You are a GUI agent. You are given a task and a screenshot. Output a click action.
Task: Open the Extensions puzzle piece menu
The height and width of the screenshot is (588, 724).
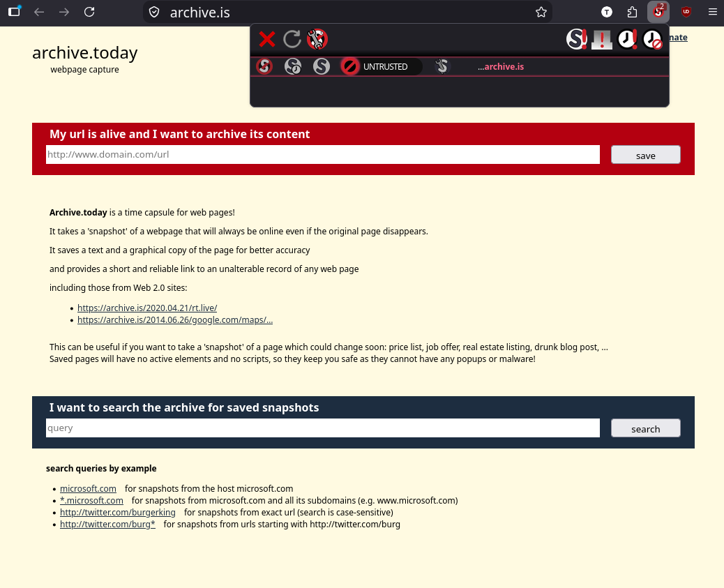pyautogui.click(x=633, y=12)
